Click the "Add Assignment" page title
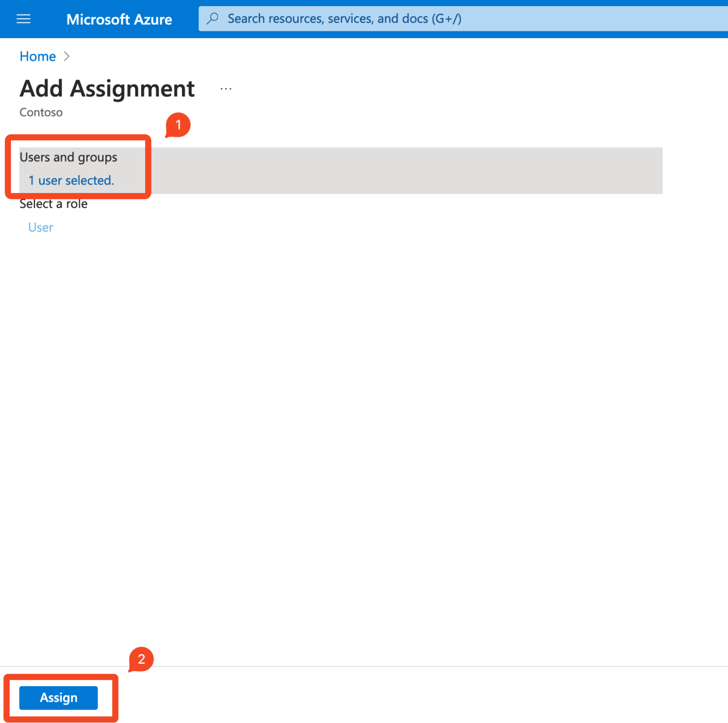This screenshot has height=723, width=728. pos(107,89)
